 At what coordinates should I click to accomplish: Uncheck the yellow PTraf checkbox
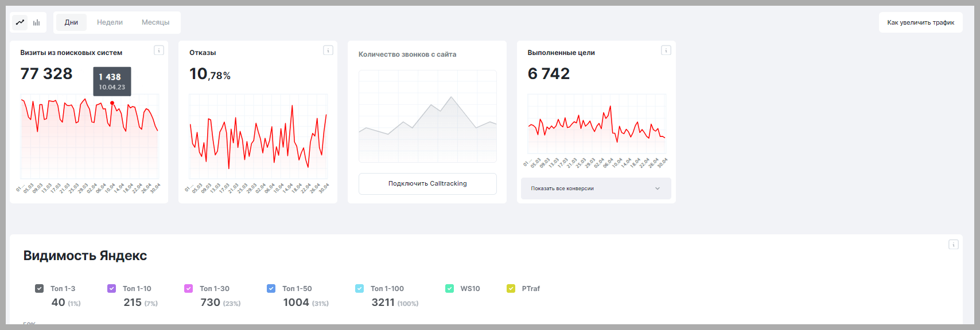[511, 289]
